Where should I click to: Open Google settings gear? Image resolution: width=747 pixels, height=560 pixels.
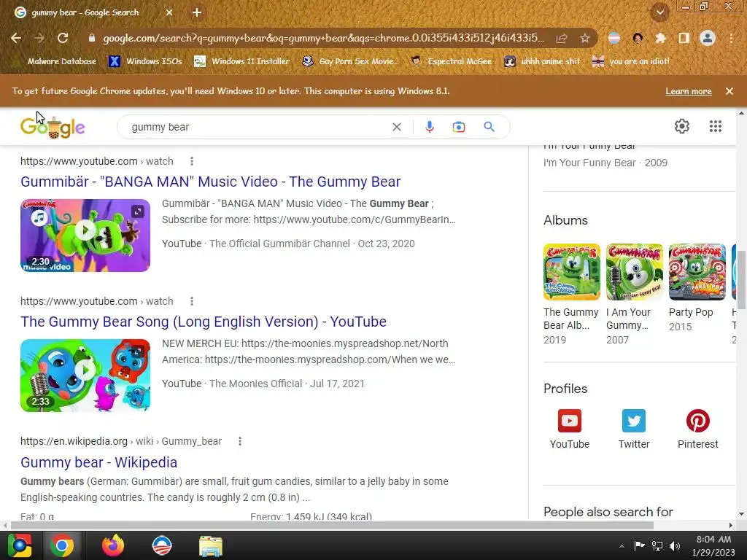pyautogui.click(x=682, y=126)
